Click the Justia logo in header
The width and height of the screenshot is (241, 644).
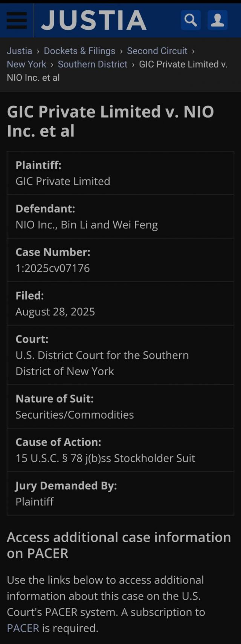pyautogui.click(x=94, y=20)
